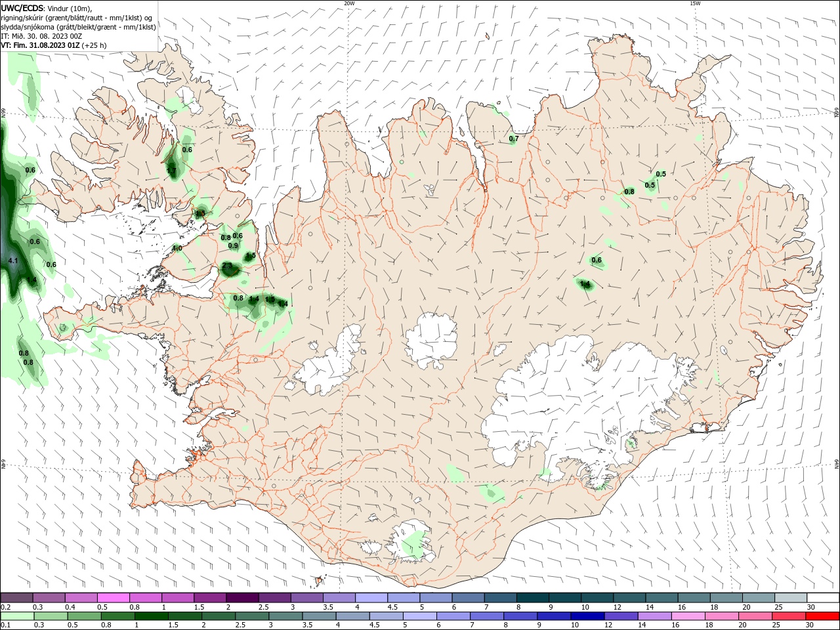The height and width of the screenshot is (630, 840).
Task: Click the 'rigning/skúrir' legend description line
Action: coord(77,18)
